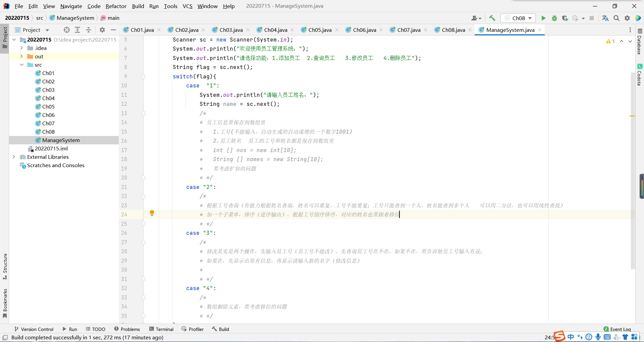Stop the running process
This screenshot has width=644, height=342.
(592, 18)
